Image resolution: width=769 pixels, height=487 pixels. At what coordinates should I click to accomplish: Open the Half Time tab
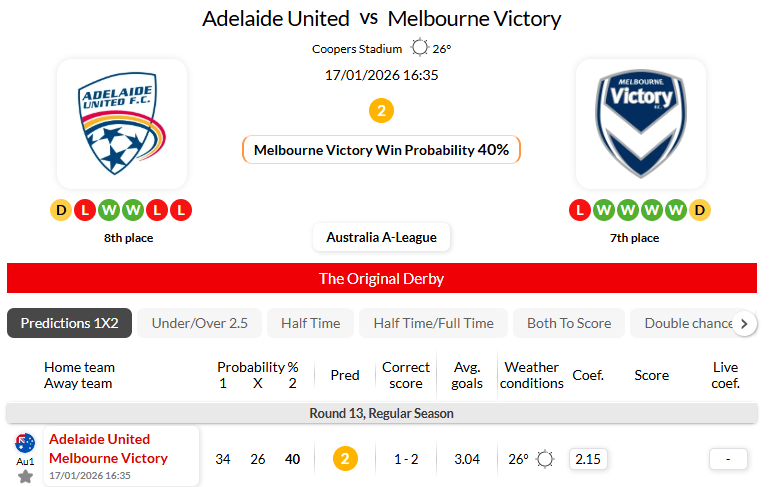pyautogui.click(x=310, y=323)
